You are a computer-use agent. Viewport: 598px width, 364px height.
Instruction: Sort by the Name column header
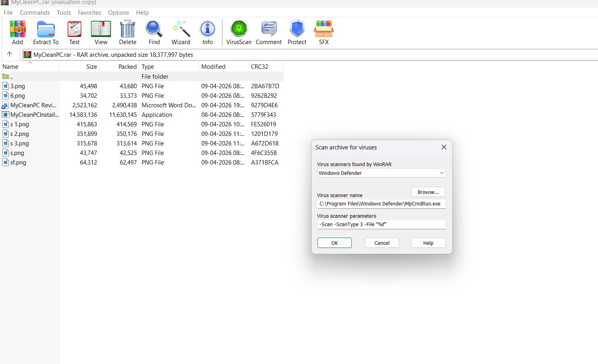click(30, 66)
